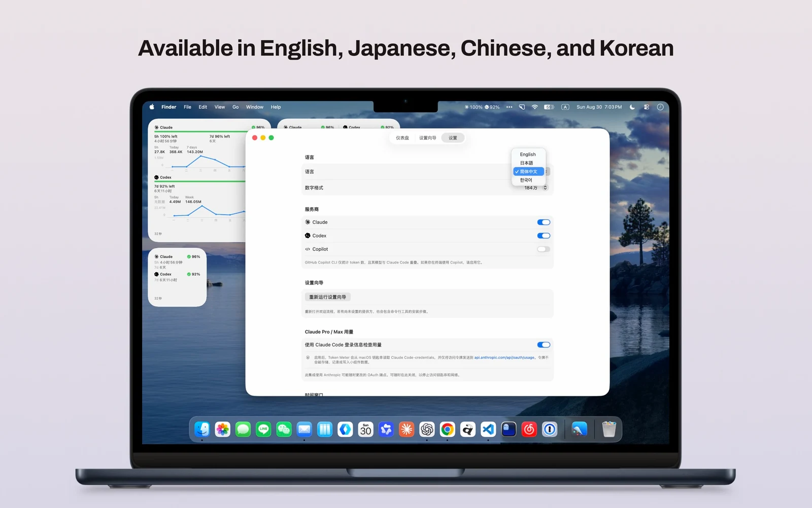Open api.anthropic.com/api/oauth/usage link

504,358
